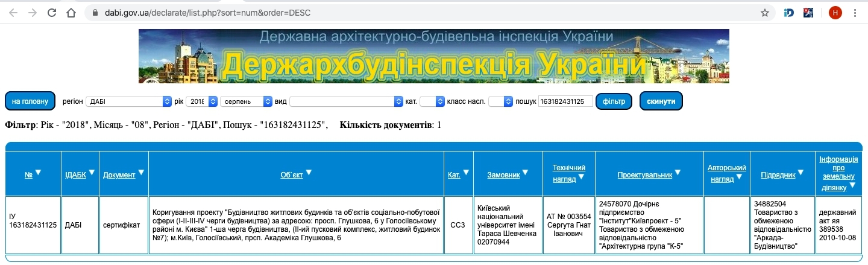Click sort arrow next to ІДАБК
This screenshot has width=868, height=265.
(x=92, y=173)
